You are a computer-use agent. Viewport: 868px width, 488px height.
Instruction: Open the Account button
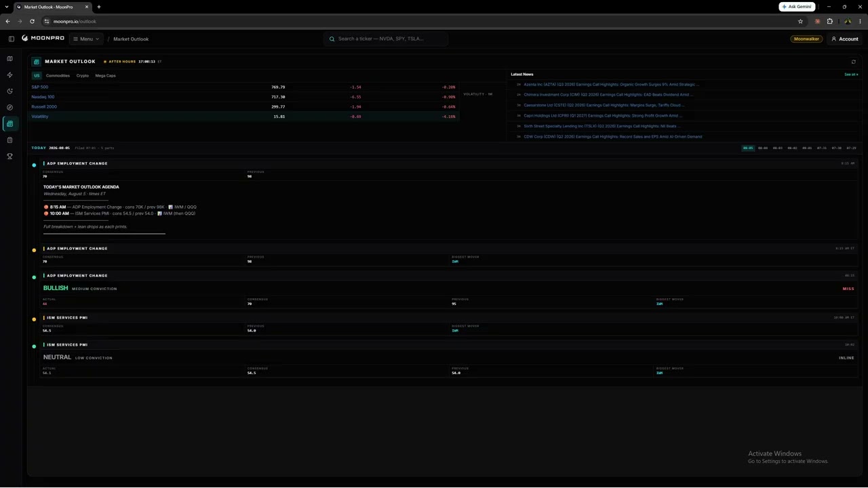pyautogui.click(x=844, y=39)
